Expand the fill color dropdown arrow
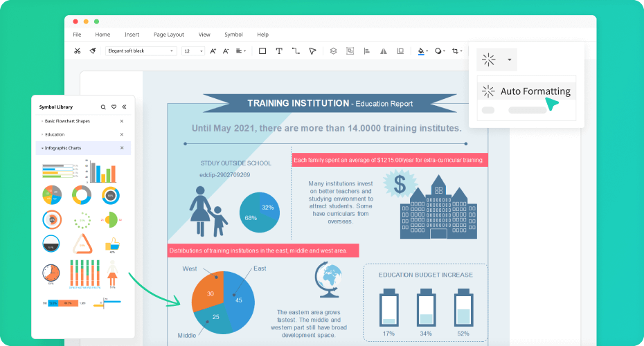The width and height of the screenshot is (644, 346). coord(427,51)
